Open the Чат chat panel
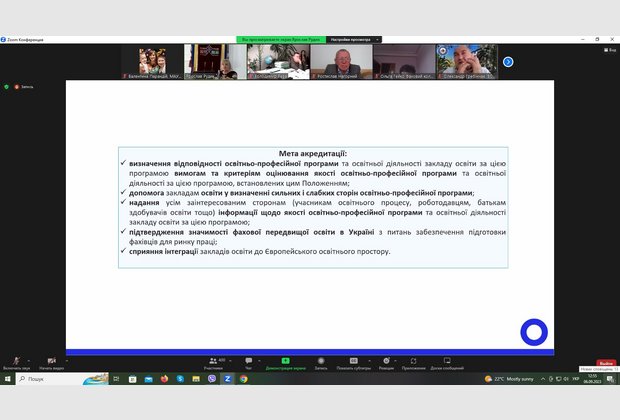This screenshot has height=420, width=620. [249, 361]
